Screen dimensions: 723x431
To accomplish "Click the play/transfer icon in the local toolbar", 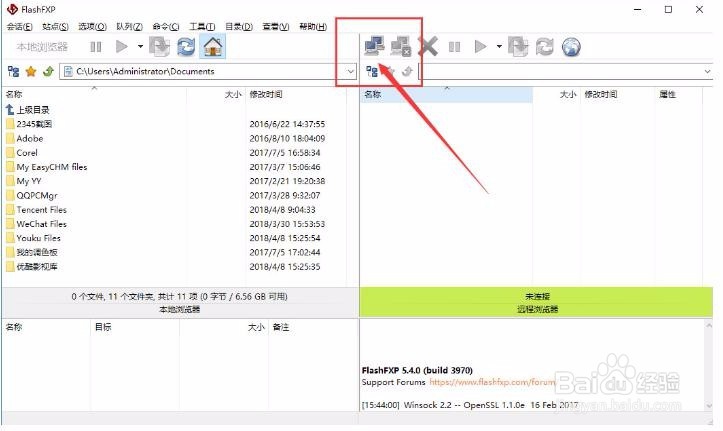I will click(x=122, y=47).
